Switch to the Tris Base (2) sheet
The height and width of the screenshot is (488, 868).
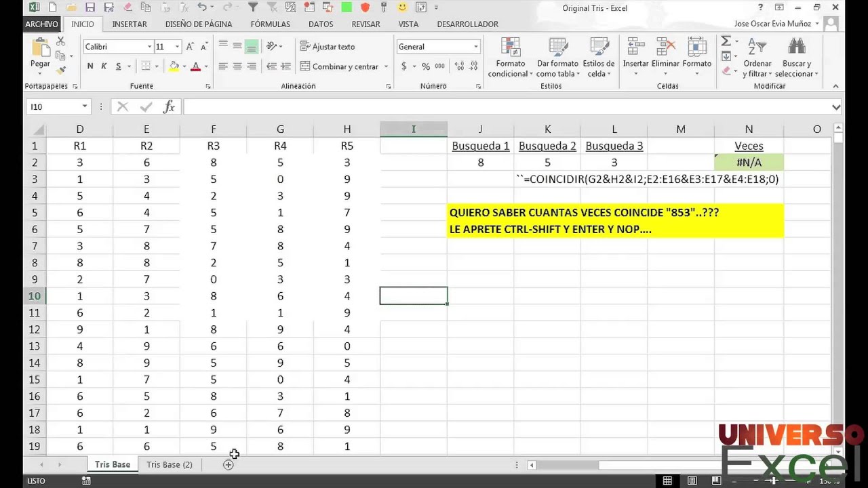(x=170, y=464)
